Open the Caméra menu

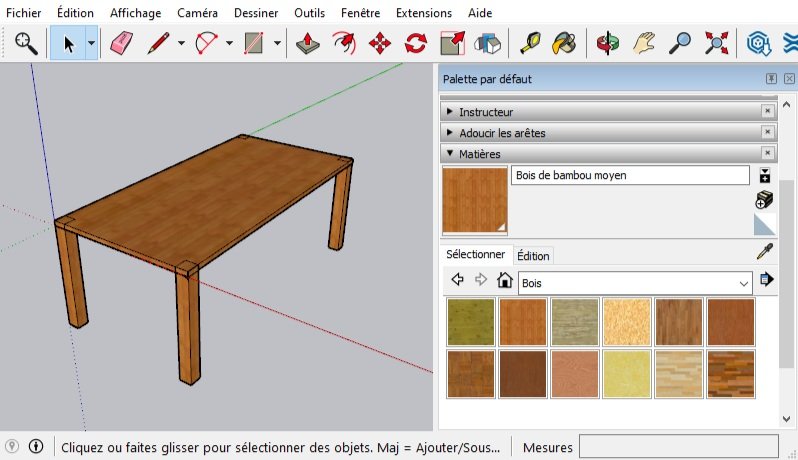click(197, 13)
